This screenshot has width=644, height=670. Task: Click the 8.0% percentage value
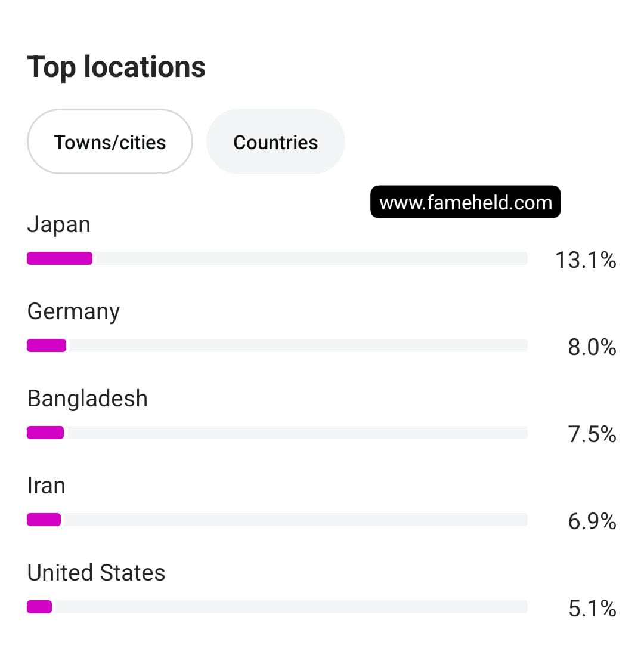tap(592, 347)
